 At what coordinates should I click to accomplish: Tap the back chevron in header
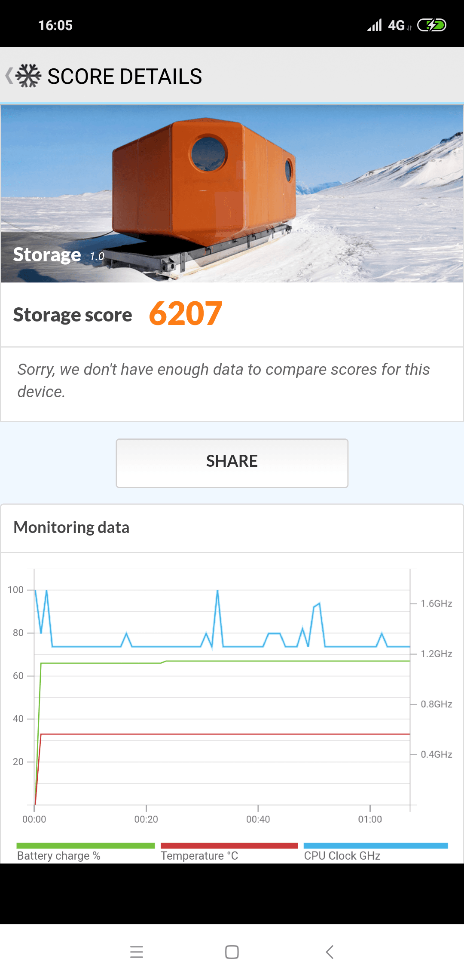[9, 76]
